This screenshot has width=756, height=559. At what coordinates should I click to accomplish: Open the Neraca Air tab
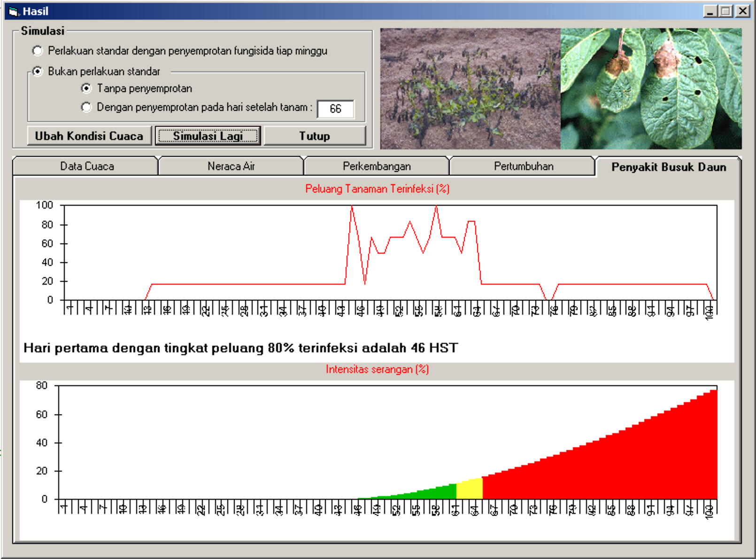point(231,166)
